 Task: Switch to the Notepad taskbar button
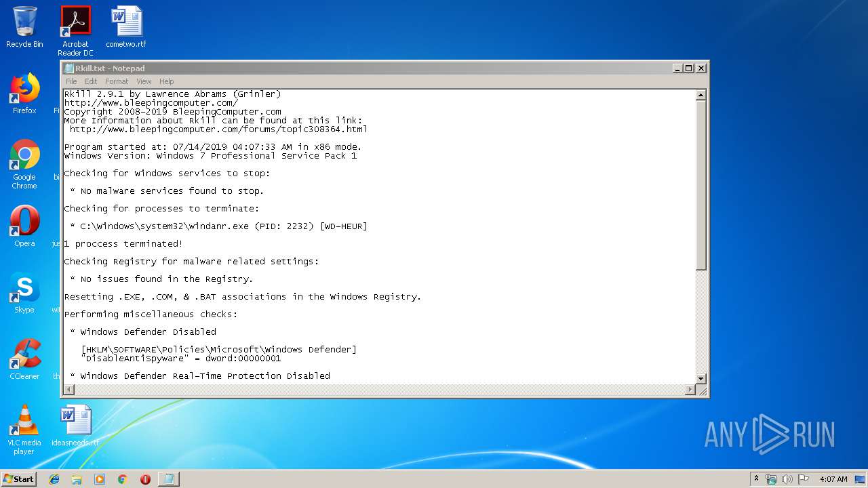coord(168,479)
